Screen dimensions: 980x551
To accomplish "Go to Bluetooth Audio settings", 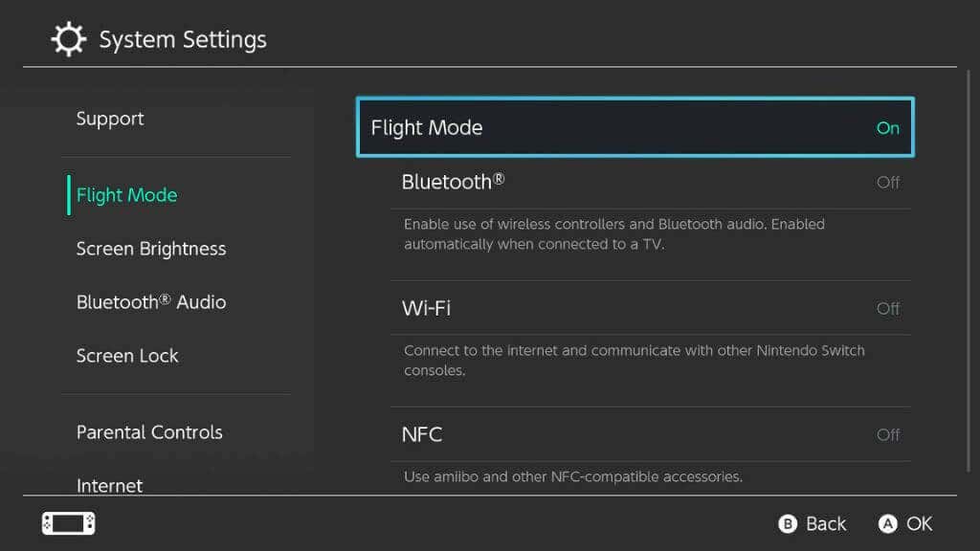I will (151, 302).
